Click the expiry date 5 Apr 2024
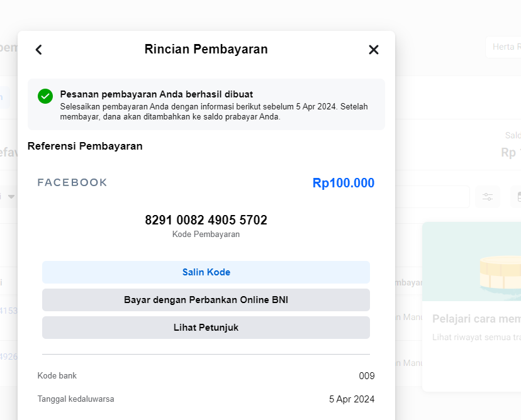The image size is (521, 420). (352, 399)
